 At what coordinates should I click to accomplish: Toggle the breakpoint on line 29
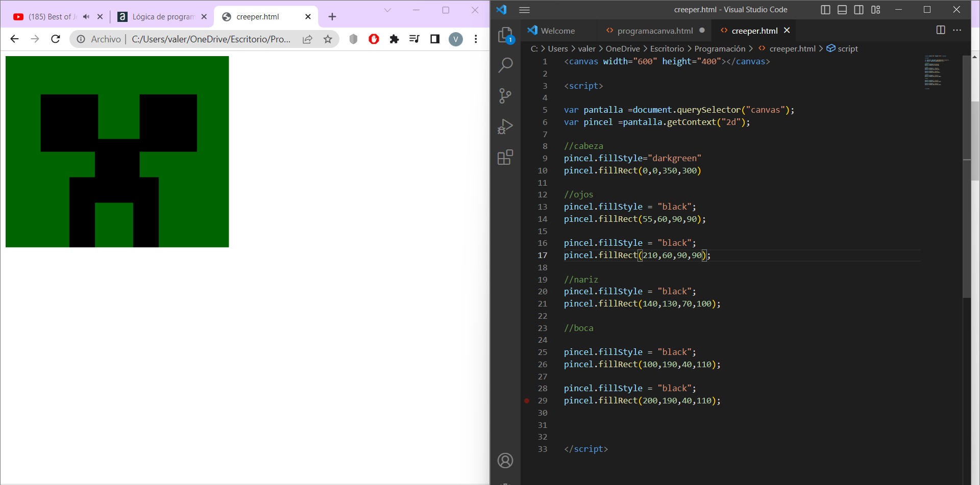pos(527,401)
